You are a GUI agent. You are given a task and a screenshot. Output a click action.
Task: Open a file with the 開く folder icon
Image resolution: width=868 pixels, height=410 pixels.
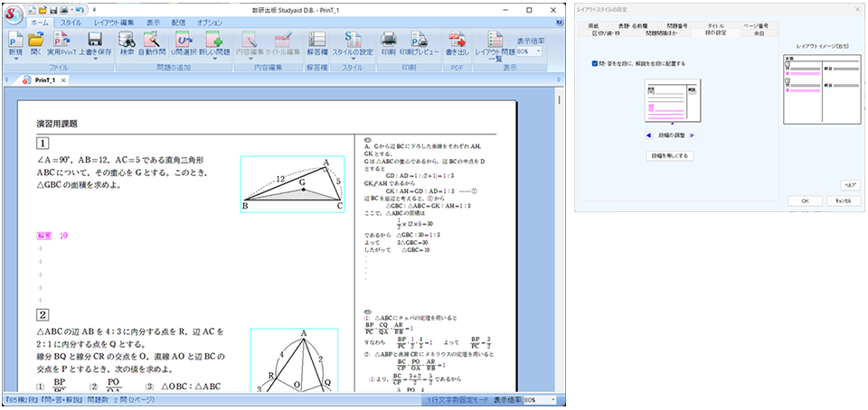[36, 40]
